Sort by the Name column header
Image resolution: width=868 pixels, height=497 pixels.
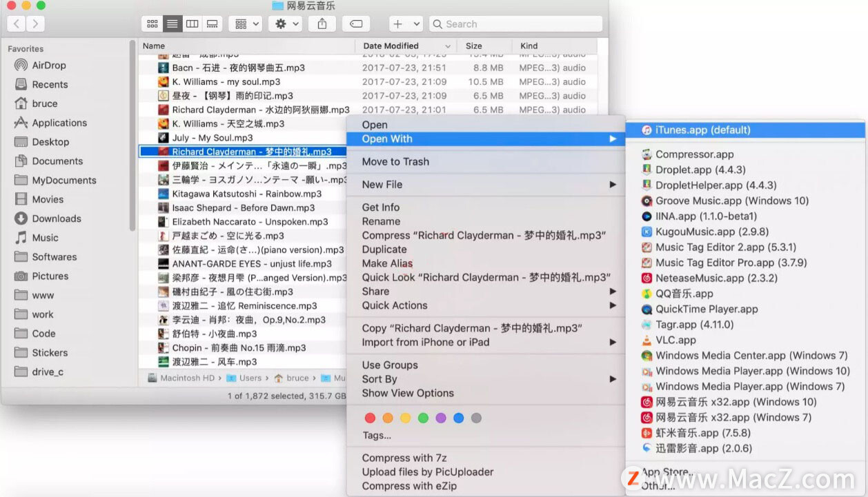(246, 46)
